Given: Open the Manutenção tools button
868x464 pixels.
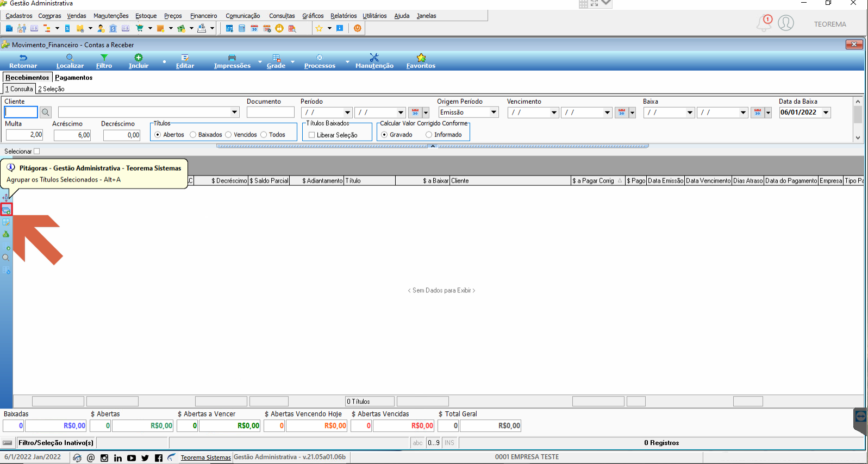Looking at the screenshot, I should pos(374,61).
